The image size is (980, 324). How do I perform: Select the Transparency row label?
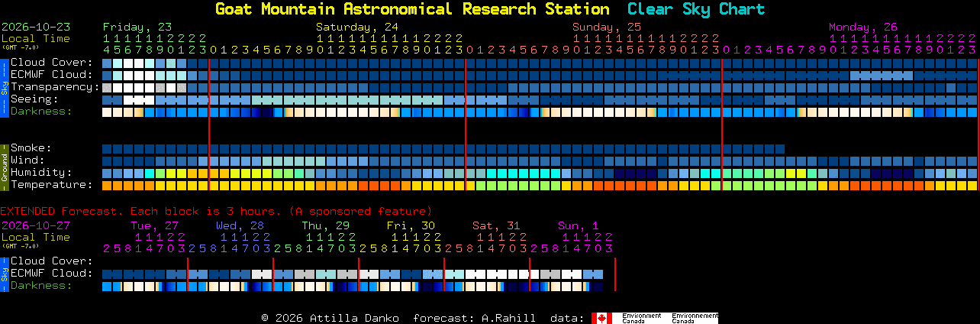tap(56, 87)
